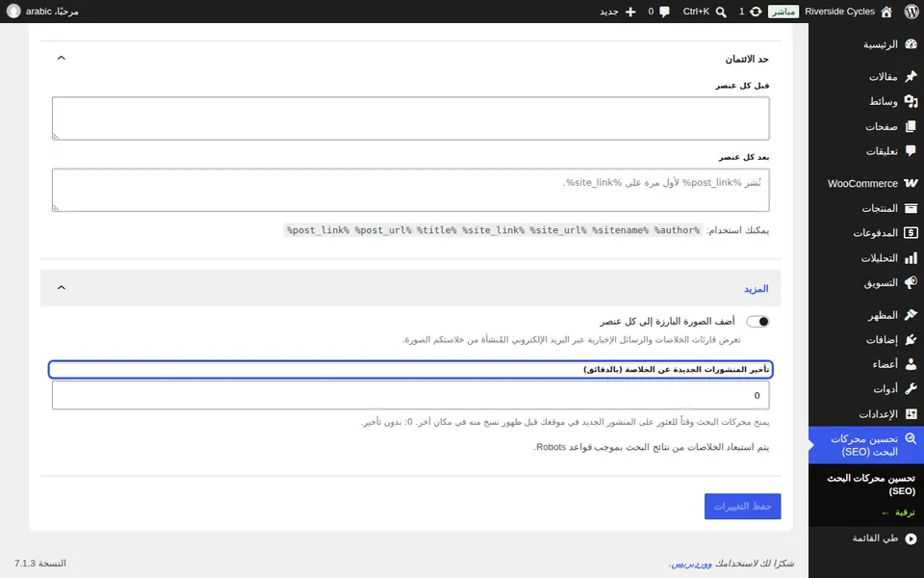924x578 pixels.
Task: Open the المدفوعات payments menu item
Action: click(866, 233)
